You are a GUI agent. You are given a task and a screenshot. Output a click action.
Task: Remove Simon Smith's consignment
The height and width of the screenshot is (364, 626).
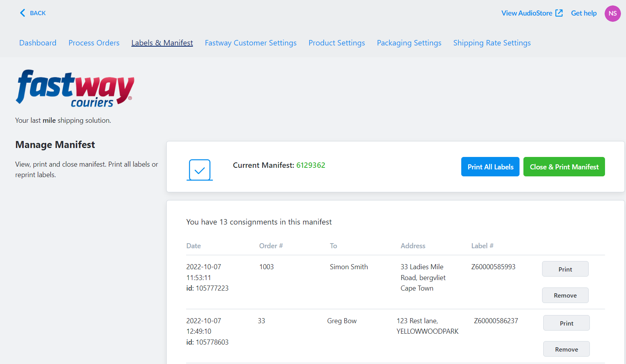tap(565, 295)
